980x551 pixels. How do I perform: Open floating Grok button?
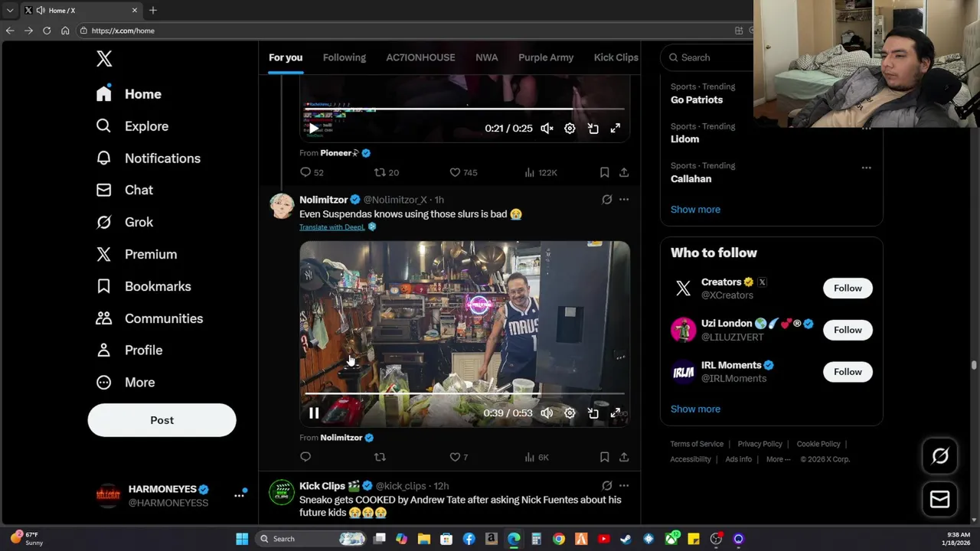940,456
